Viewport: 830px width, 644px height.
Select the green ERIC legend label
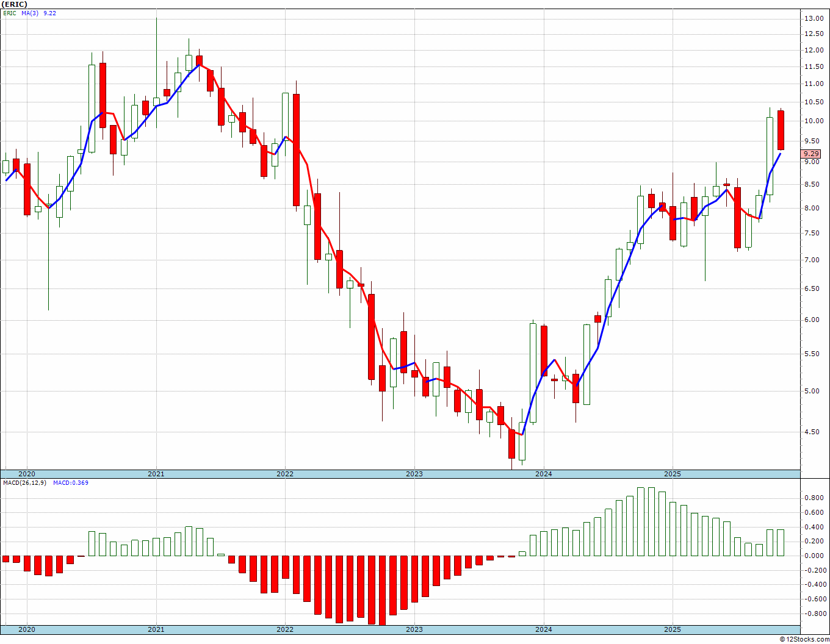pyautogui.click(x=10, y=13)
